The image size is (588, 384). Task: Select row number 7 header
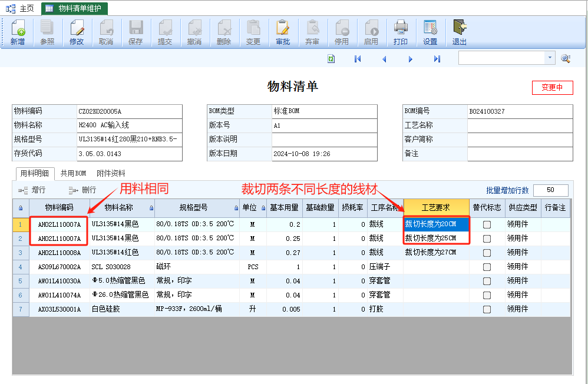click(21, 309)
